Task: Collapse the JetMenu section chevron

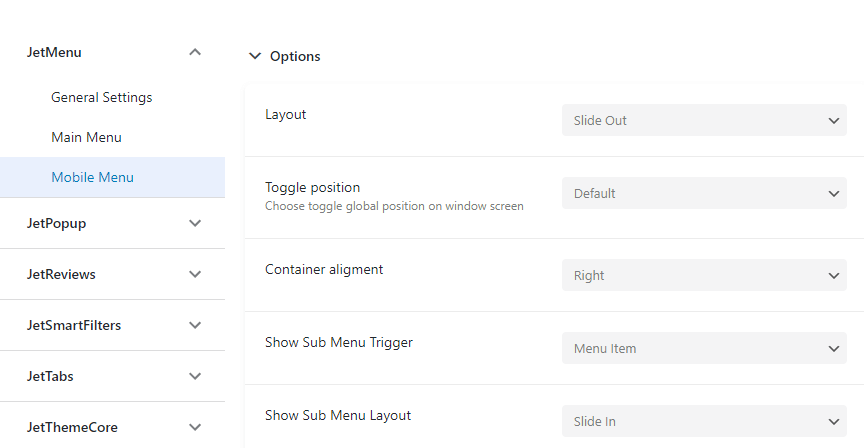Action: tap(195, 52)
